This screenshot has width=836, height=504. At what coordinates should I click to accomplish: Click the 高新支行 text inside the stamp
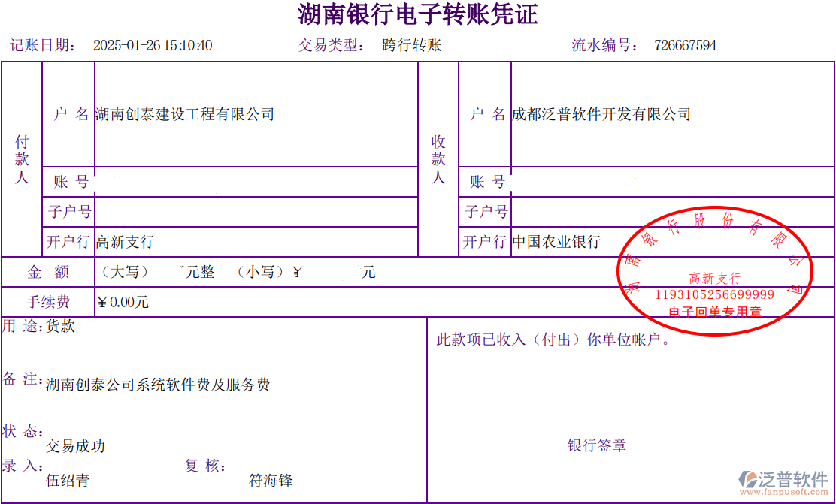(x=715, y=278)
